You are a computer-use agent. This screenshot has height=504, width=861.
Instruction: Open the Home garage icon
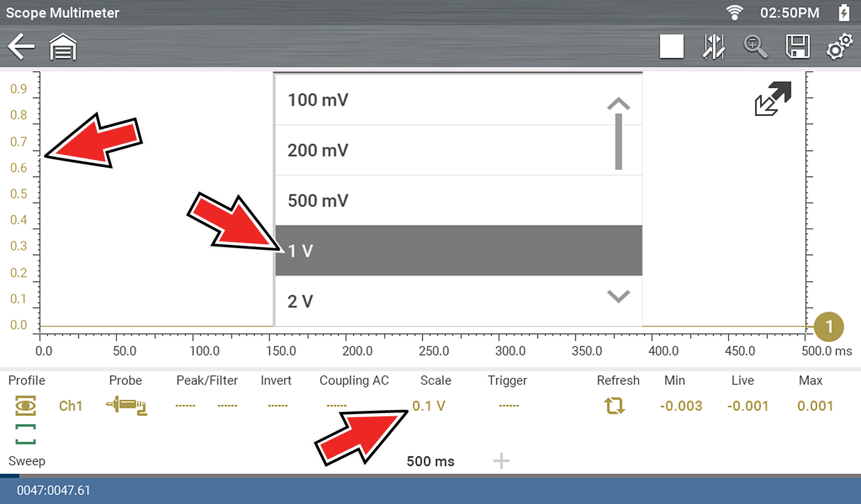tap(63, 47)
